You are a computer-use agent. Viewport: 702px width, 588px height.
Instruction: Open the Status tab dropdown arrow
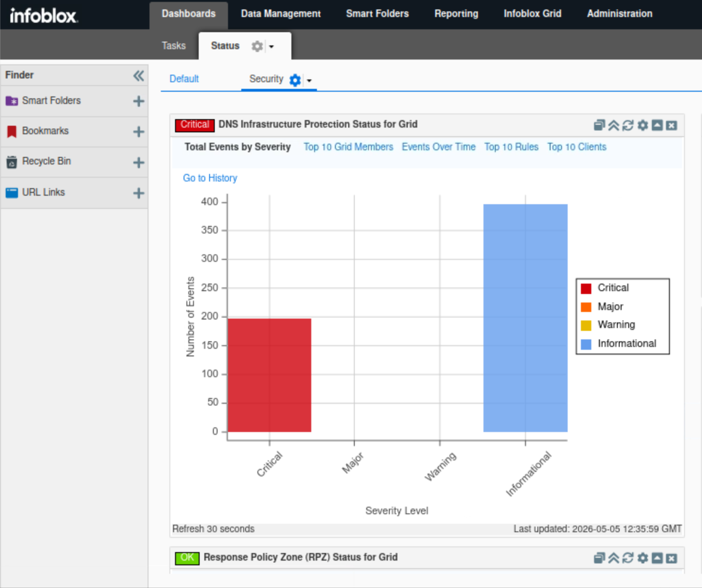tap(272, 46)
